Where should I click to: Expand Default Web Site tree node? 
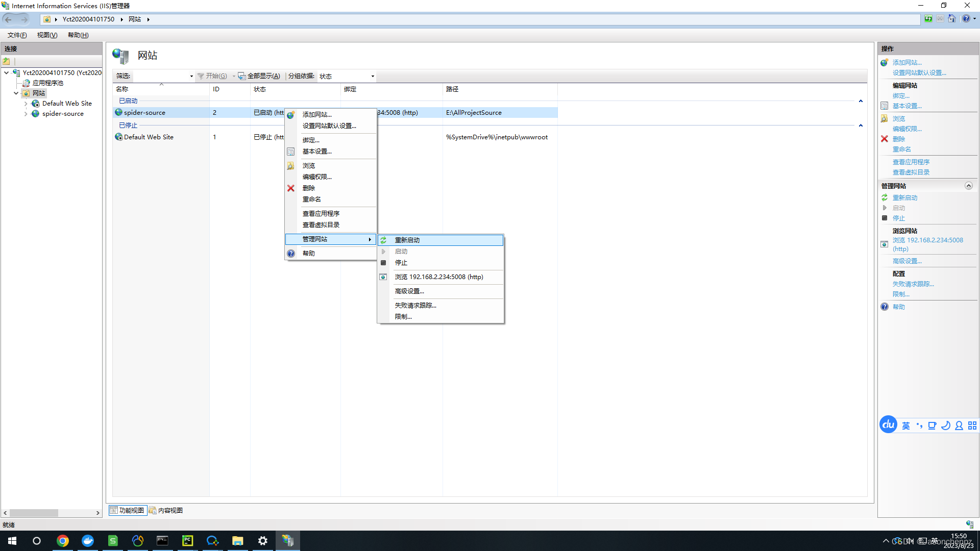pyautogui.click(x=26, y=104)
